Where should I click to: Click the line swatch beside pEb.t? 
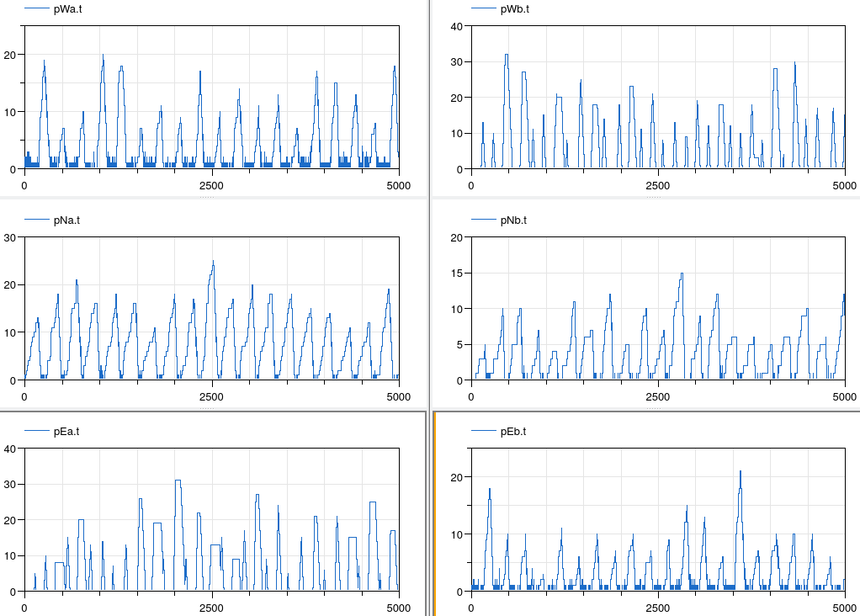click(x=484, y=432)
